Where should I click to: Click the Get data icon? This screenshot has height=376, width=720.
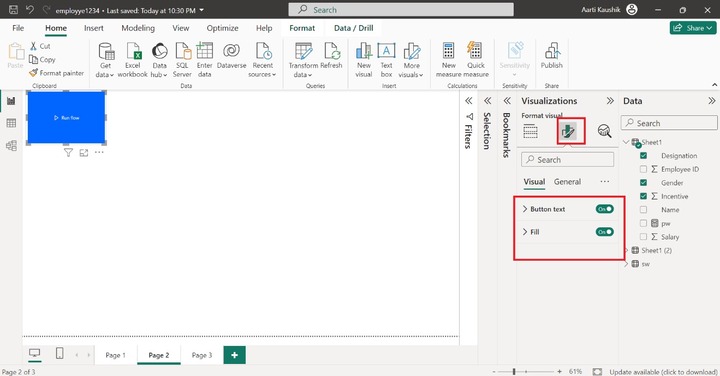(106, 51)
